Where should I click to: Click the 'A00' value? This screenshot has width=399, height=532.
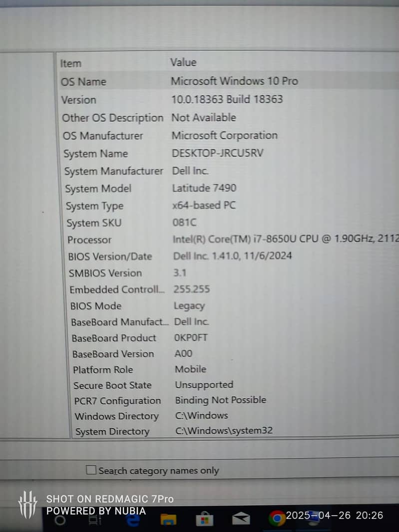click(x=183, y=353)
